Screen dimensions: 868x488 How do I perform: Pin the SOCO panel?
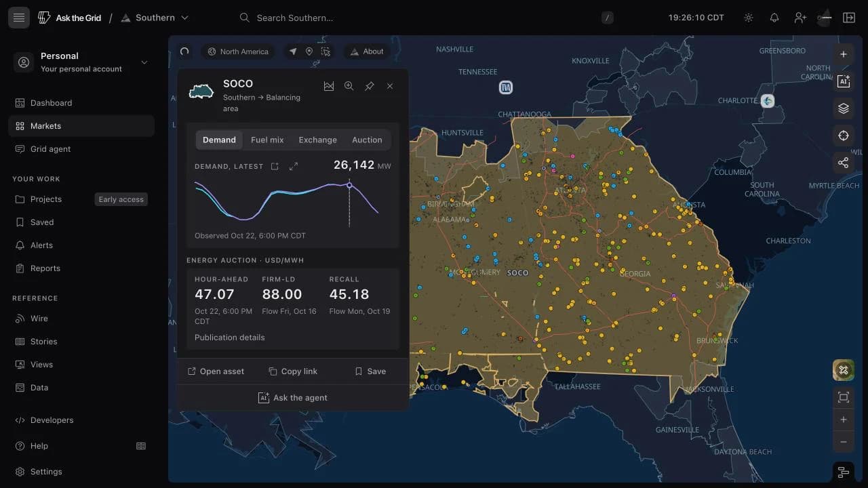pos(370,86)
